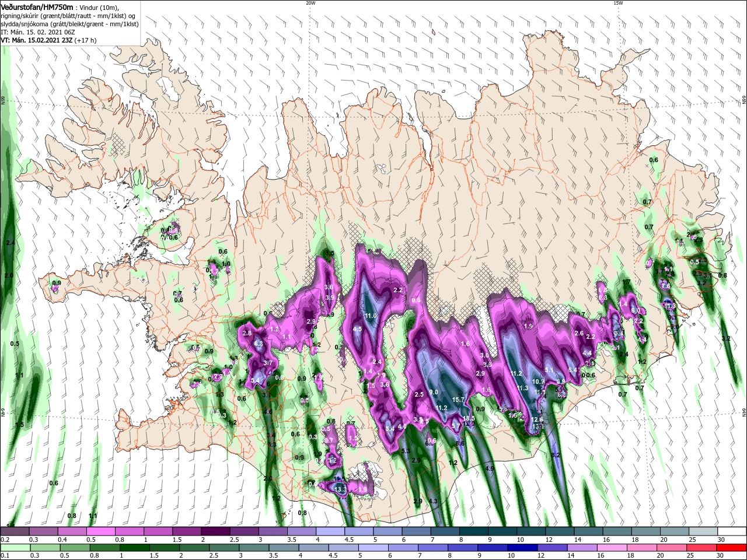This screenshot has width=747, height=560.
Task: Click the '(+17 h)' forecast offset text
Action: coord(85,40)
